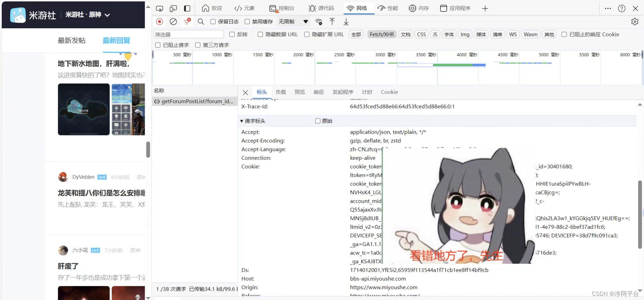Open the map thumbnail image
Image resolution: width=644 pixels, height=300 pixels.
click(84, 109)
